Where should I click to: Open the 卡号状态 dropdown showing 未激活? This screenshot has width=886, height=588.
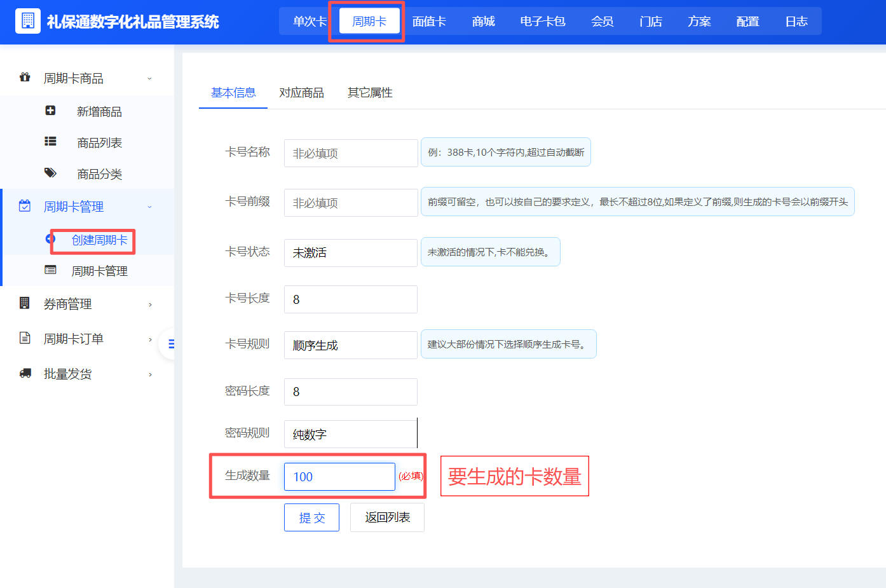350,252
